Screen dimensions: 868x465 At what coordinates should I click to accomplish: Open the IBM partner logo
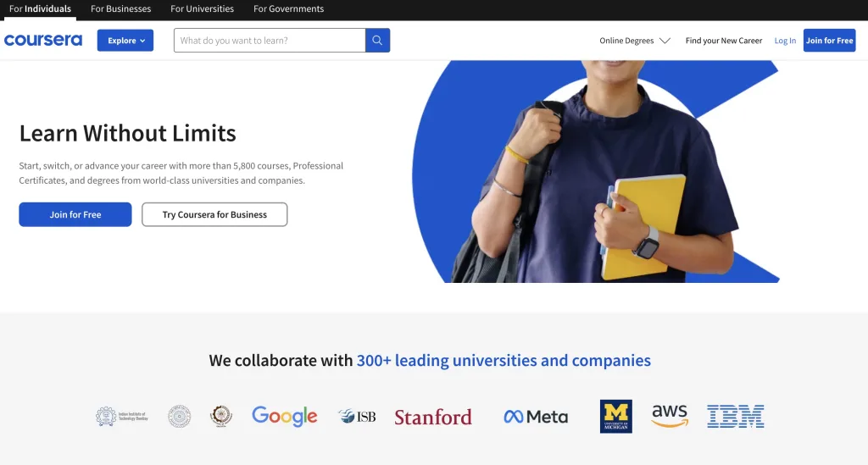[736, 417]
